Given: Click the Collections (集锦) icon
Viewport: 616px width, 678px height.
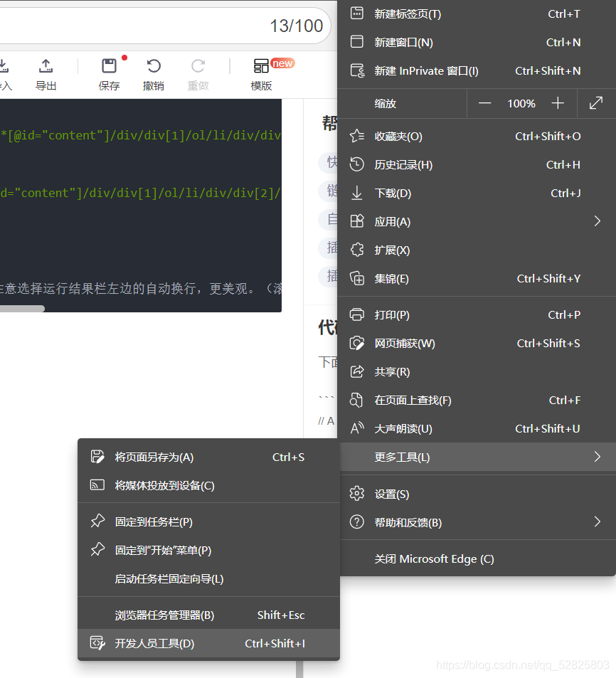Looking at the screenshot, I should pyautogui.click(x=357, y=278).
